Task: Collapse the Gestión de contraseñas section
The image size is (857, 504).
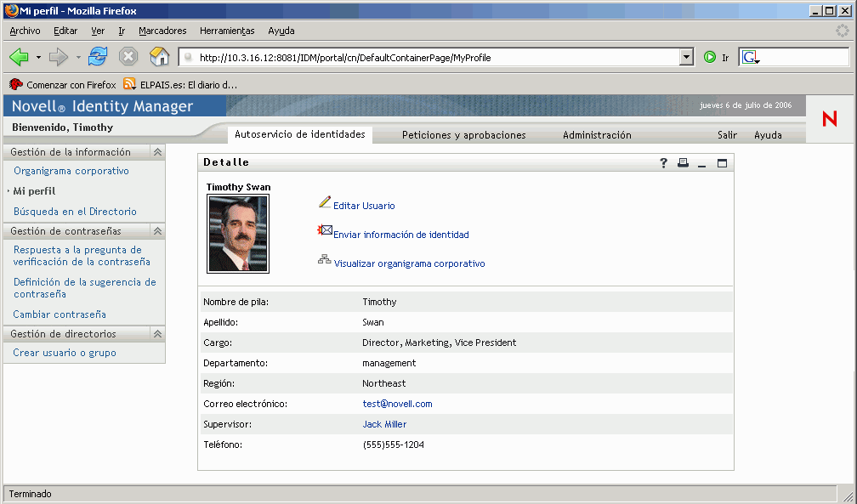Action: 157,231
